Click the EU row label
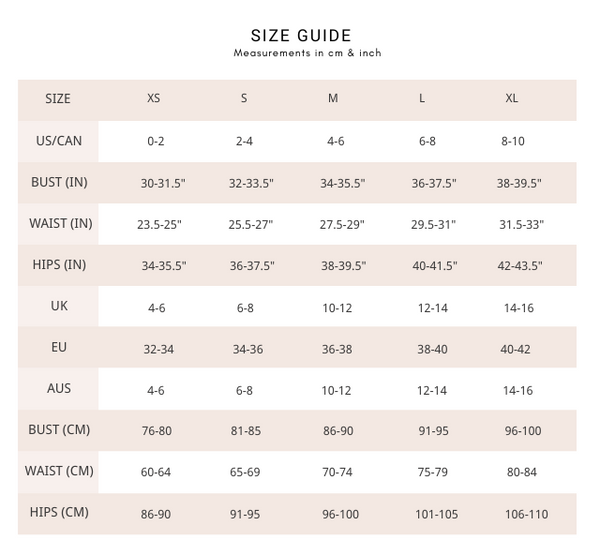Image resolution: width=600 pixels, height=555 pixels. click(59, 348)
